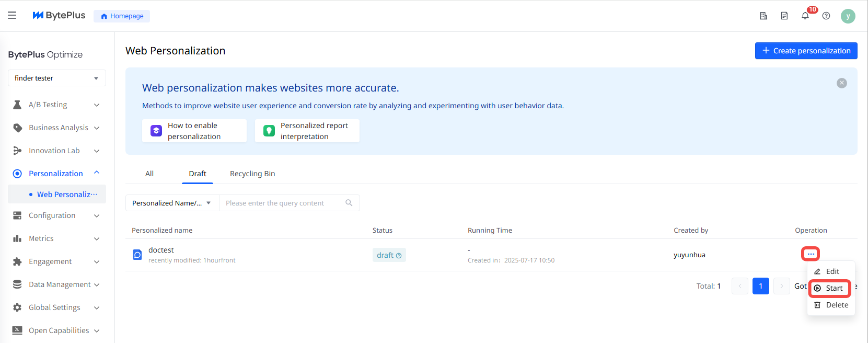Open the help question mark icon
868x343 pixels.
pos(826,16)
